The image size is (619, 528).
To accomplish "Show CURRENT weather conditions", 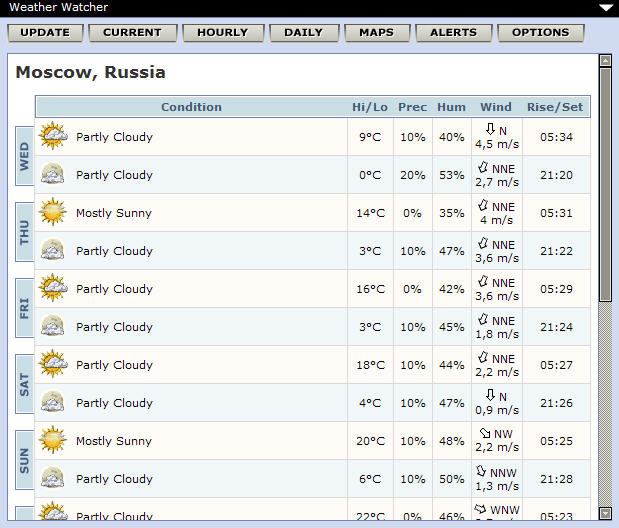I will click(132, 32).
